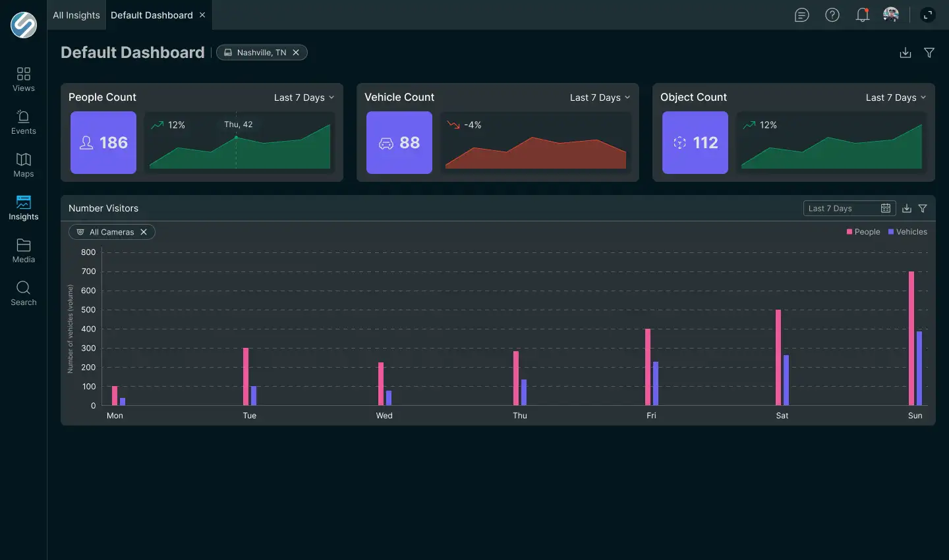Image resolution: width=949 pixels, height=560 pixels.
Task: Click the Default Dashboard page title
Action: [x=132, y=53]
